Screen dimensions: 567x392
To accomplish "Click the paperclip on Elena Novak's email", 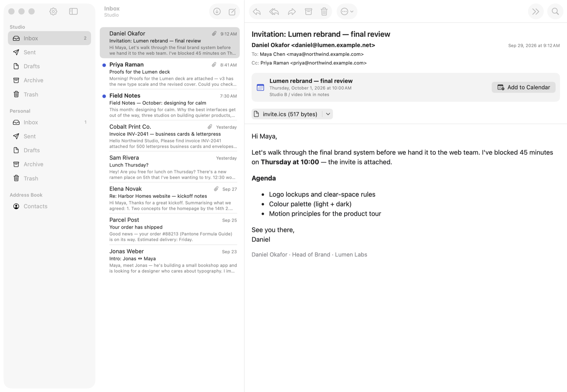I will [216, 189].
